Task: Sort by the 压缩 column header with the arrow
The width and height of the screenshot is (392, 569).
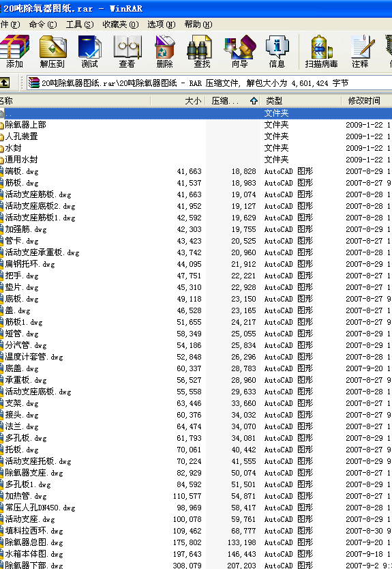Action: (233, 100)
